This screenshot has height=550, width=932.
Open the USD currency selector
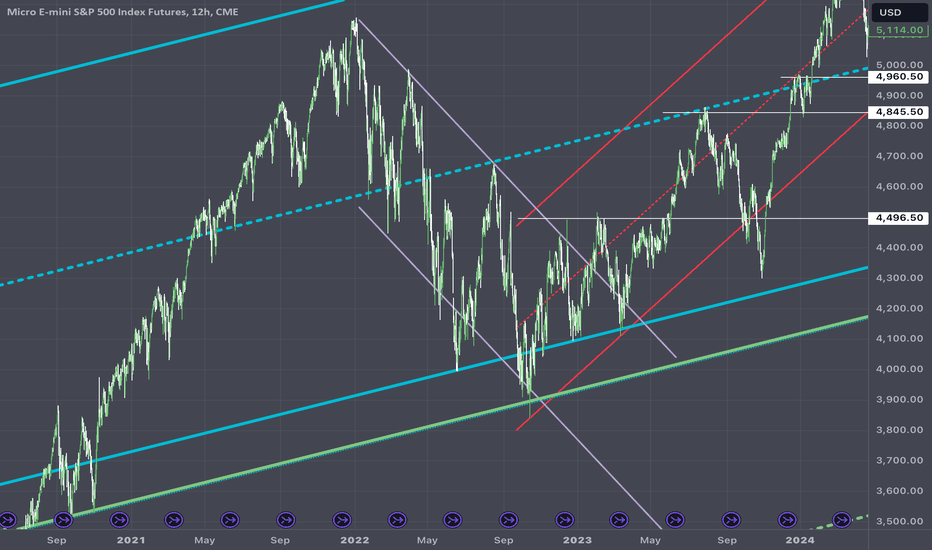899,12
